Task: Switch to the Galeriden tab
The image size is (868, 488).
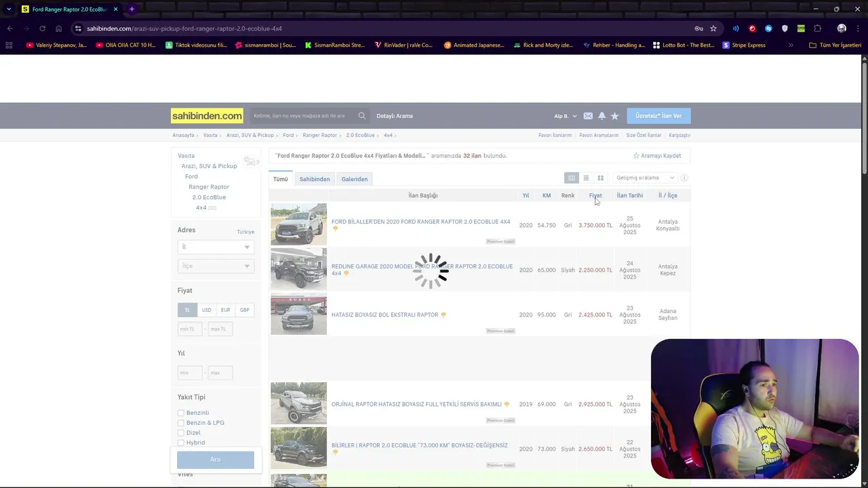Action: pyautogui.click(x=355, y=179)
